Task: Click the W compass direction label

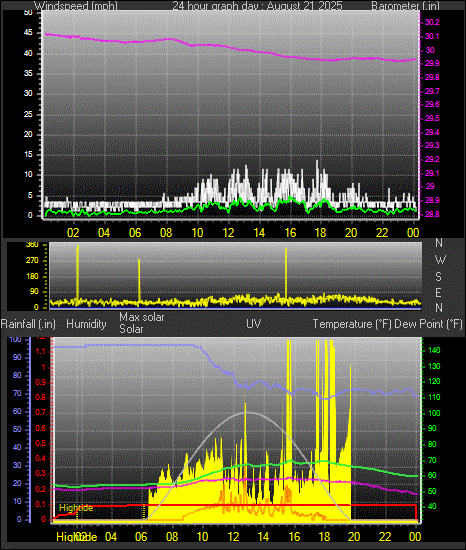Action: coord(440,260)
